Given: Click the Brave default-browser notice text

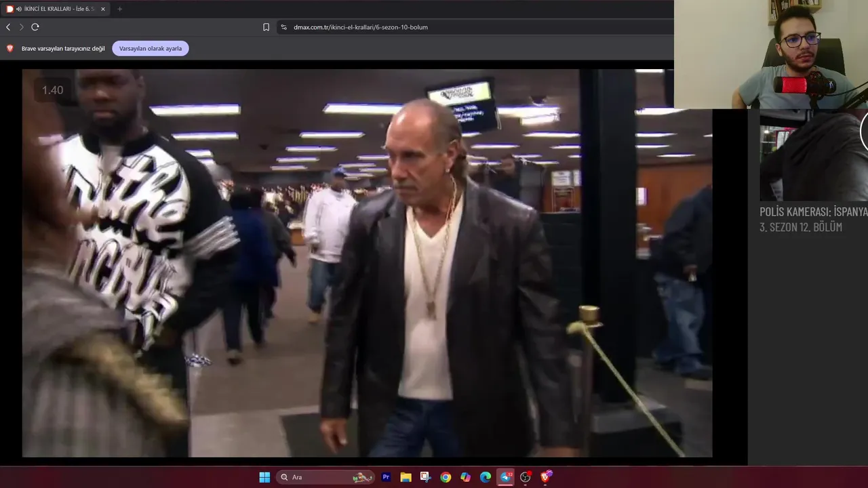Looking at the screenshot, I should pos(63,49).
